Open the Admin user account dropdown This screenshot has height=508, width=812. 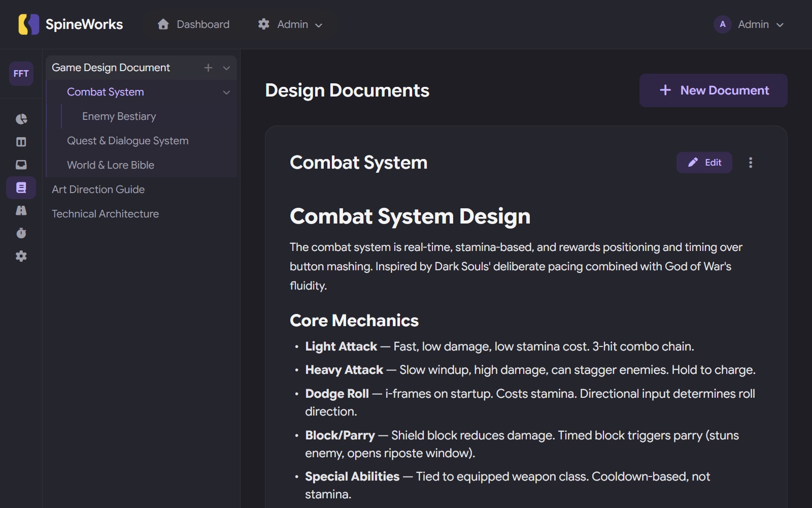pos(749,24)
